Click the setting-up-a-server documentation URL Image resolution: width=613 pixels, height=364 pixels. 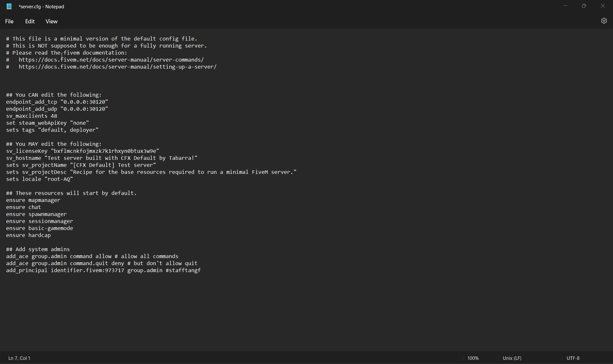[117, 67]
